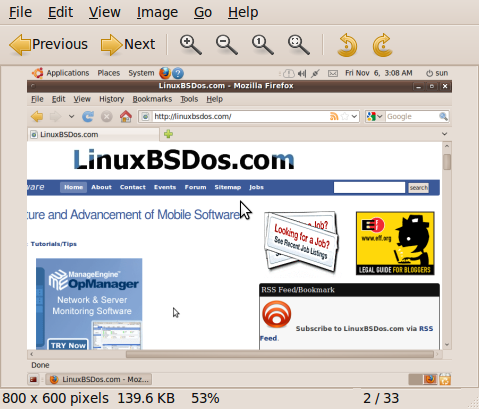Click the volume speaker icon
This screenshot has height=409, width=479.
302,73
